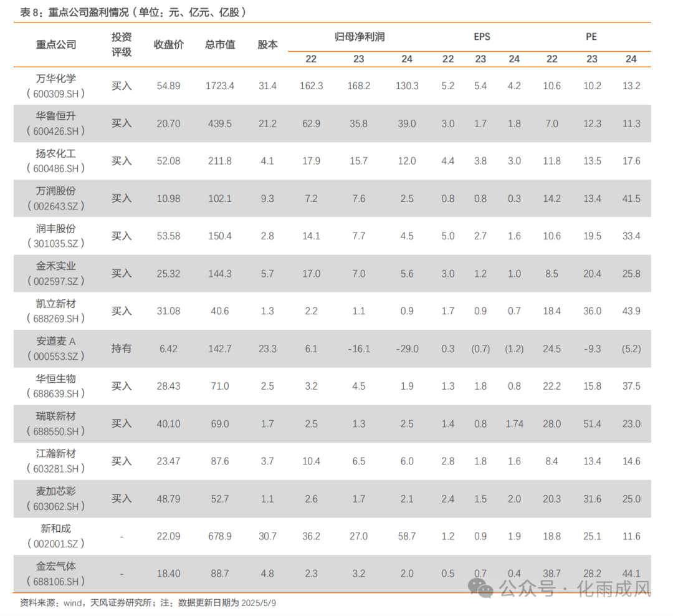This screenshot has width=673, height=616.
Task: Select closing price 54.89 for 万华化学
Action: coord(168,86)
